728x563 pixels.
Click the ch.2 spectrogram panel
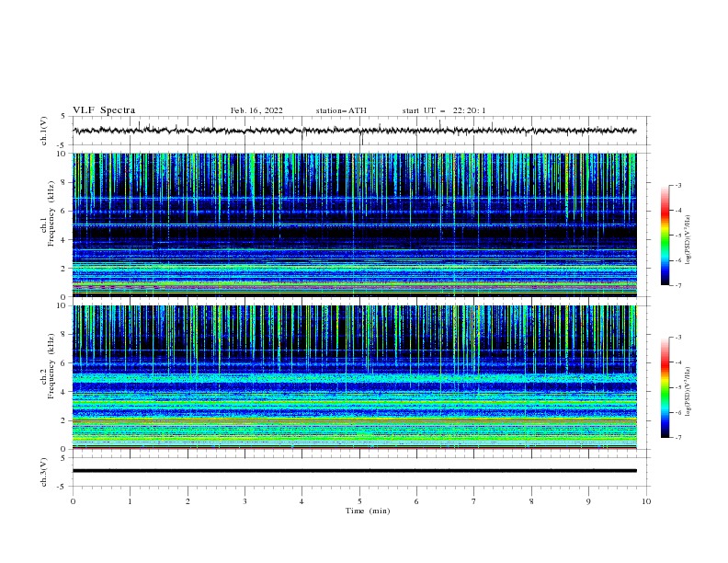pos(355,377)
